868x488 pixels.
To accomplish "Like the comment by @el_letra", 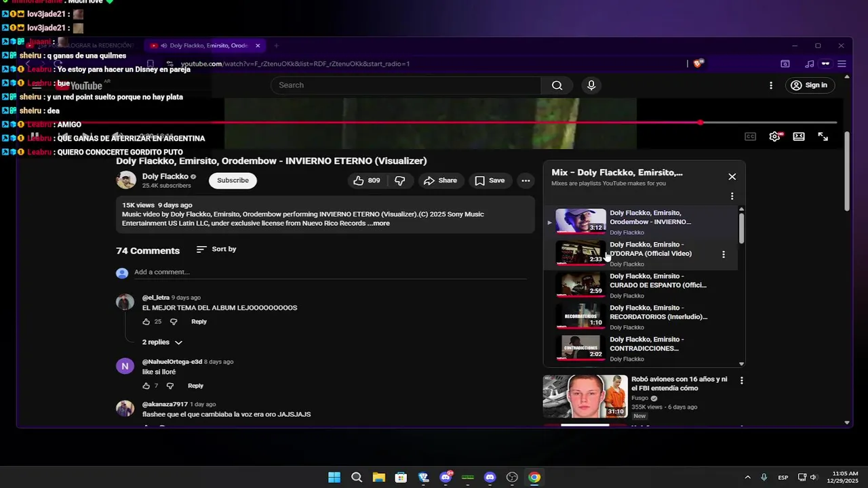I will point(146,322).
